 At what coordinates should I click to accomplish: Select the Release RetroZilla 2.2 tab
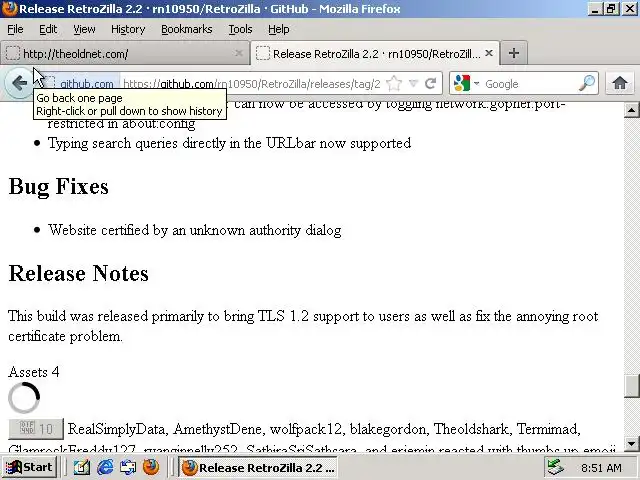(375, 53)
